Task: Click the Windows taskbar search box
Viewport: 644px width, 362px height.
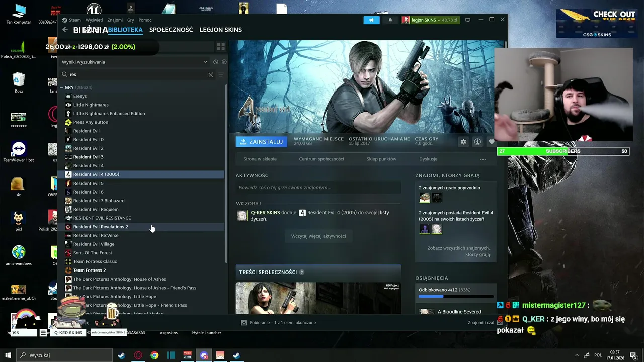Action: click(x=65, y=355)
